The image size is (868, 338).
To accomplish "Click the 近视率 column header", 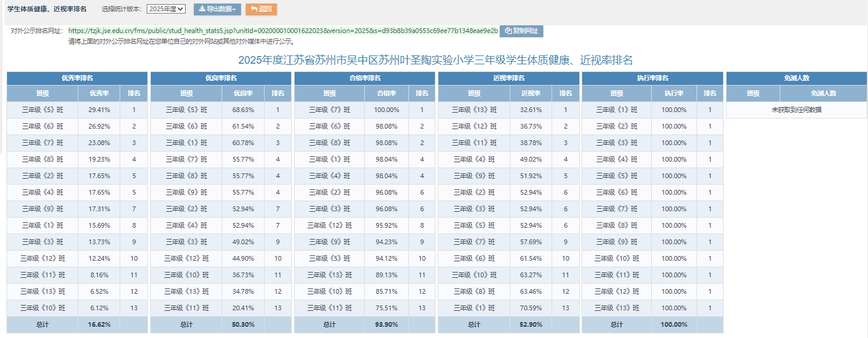I will (x=531, y=93).
